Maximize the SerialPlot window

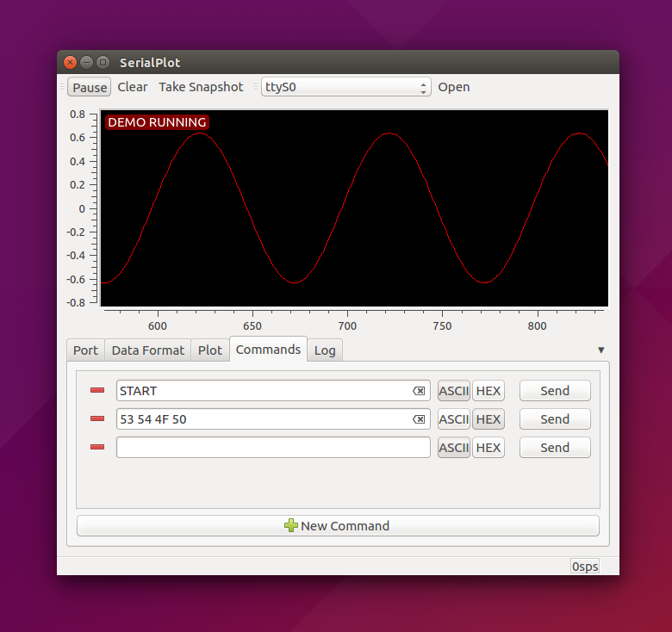103,63
